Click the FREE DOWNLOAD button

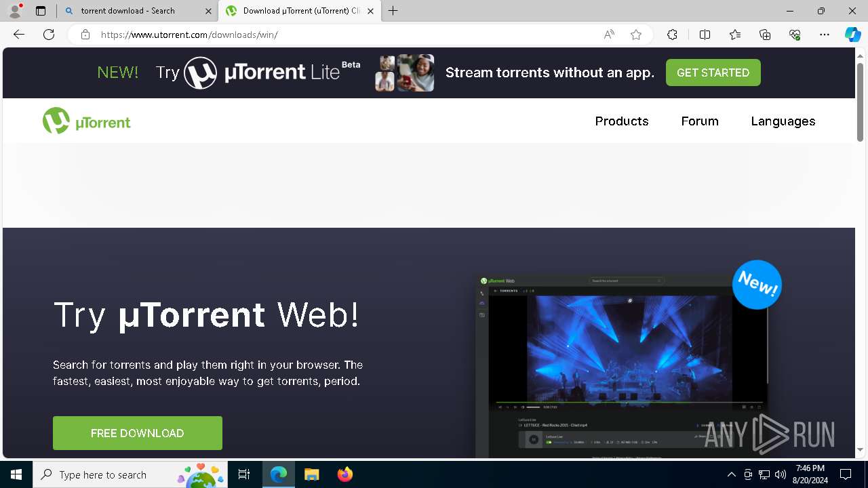click(x=138, y=433)
